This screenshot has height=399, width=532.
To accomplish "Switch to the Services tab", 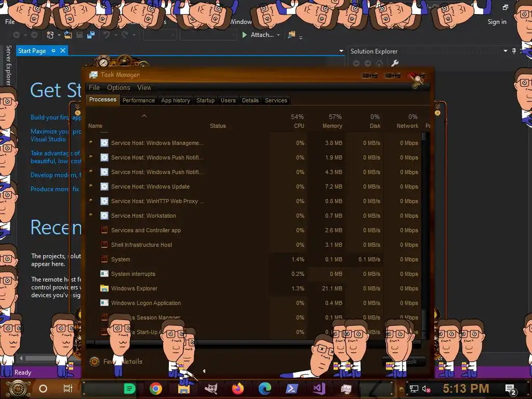I will tap(276, 100).
